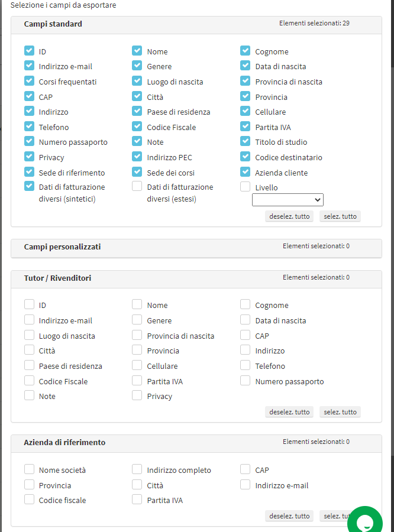The width and height of the screenshot is (394, 532).
Task: Uncheck Numero passaporto in Campi standard
Action: (29, 141)
